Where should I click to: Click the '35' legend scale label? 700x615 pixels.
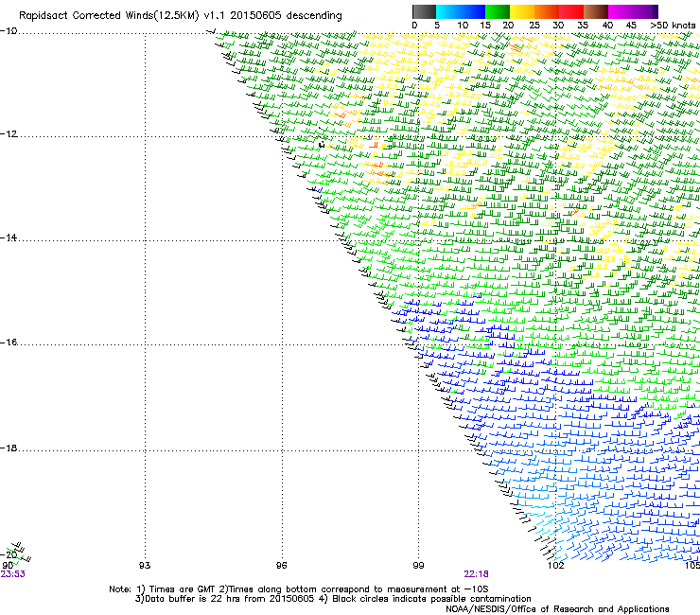(583, 26)
